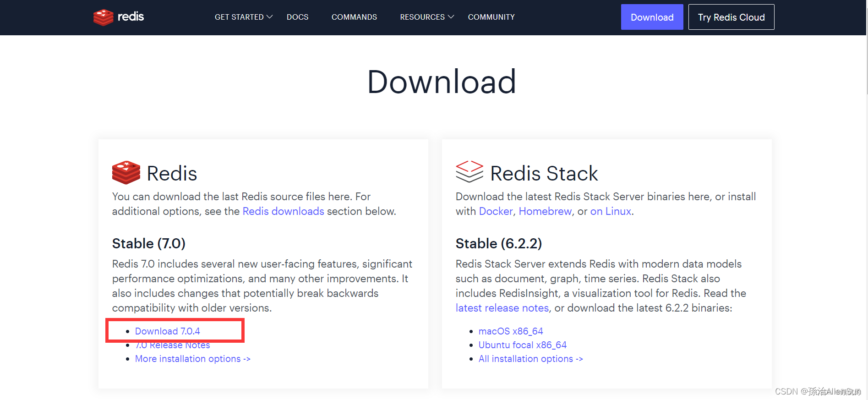Open the COMMUNITY menu item
Screen dimensions: 868x400
coord(491,17)
